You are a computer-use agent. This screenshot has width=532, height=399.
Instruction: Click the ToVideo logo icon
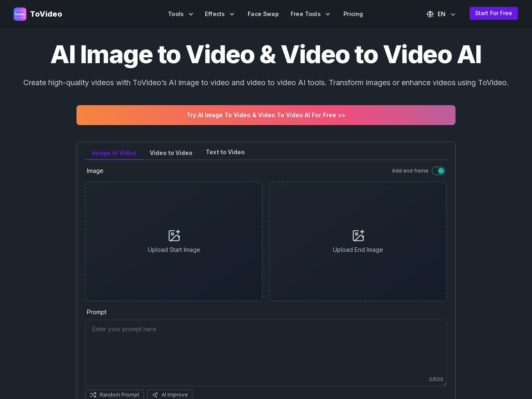(x=20, y=14)
